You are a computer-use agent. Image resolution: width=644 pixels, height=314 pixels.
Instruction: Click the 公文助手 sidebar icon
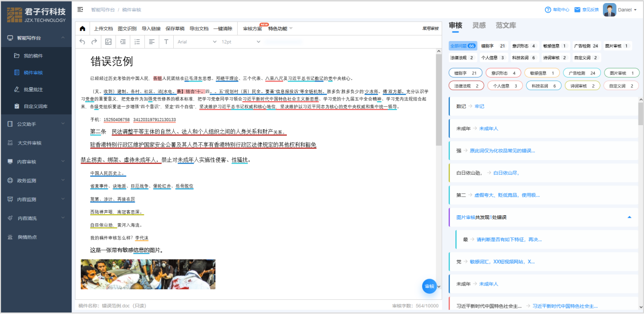pyautogui.click(x=10, y=124)
